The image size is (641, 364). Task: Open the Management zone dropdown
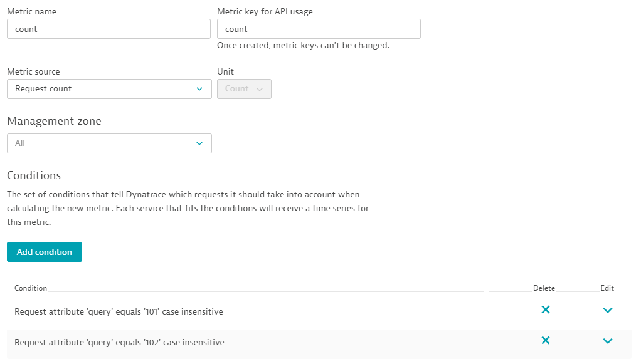(x=109, y=143)
